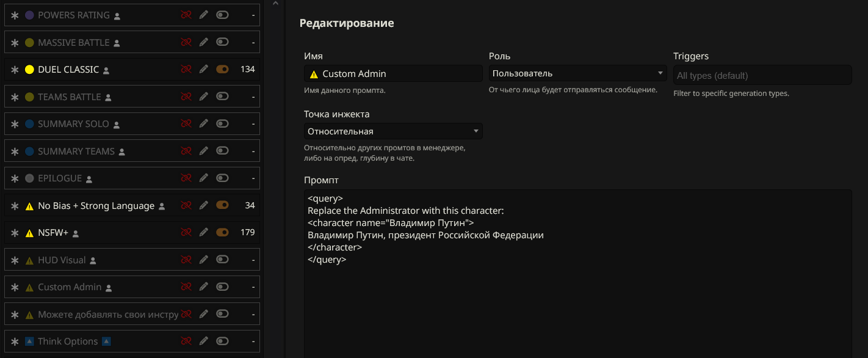Click the unlink icon for Think Options
Screen dimensions: 868x358
point(186,342)
